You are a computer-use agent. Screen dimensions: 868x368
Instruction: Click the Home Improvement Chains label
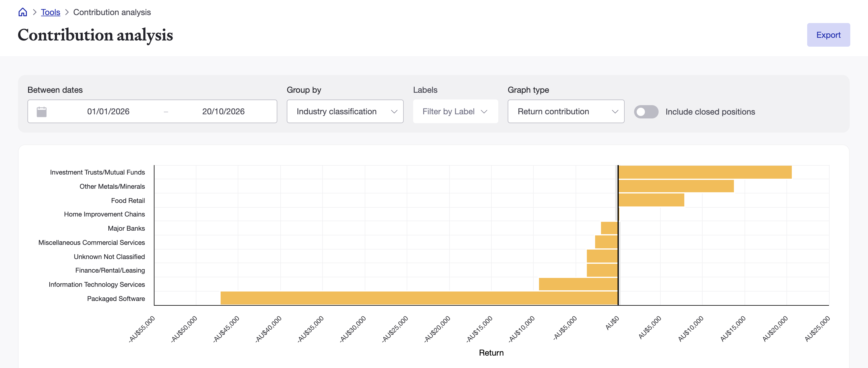pyautogui.click(x=105, y=214)
